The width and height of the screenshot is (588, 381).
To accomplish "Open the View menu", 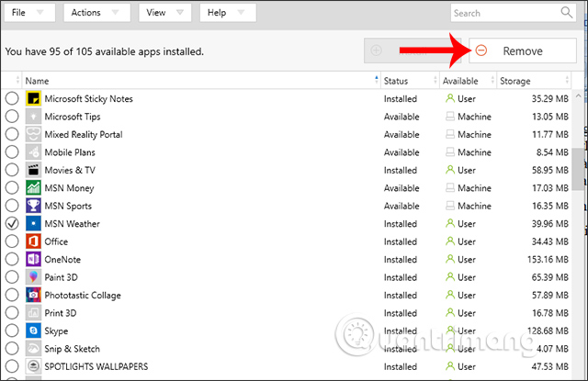I will (164, 13).
